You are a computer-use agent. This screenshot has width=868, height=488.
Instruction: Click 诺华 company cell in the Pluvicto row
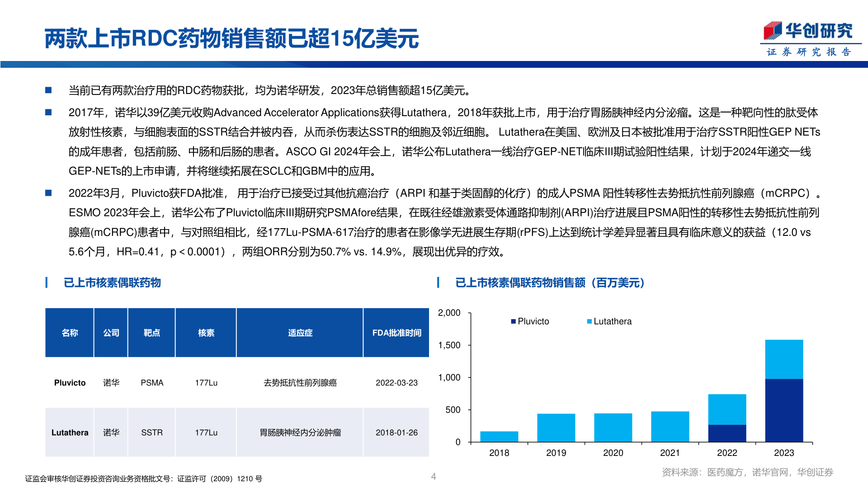point(111,383)
